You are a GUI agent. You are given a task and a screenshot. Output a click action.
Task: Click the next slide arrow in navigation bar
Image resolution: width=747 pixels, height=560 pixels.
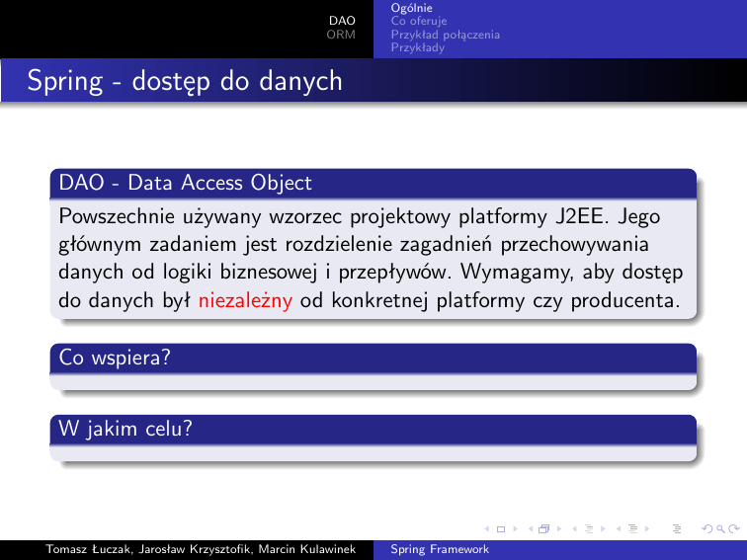[x=517, y=530]
